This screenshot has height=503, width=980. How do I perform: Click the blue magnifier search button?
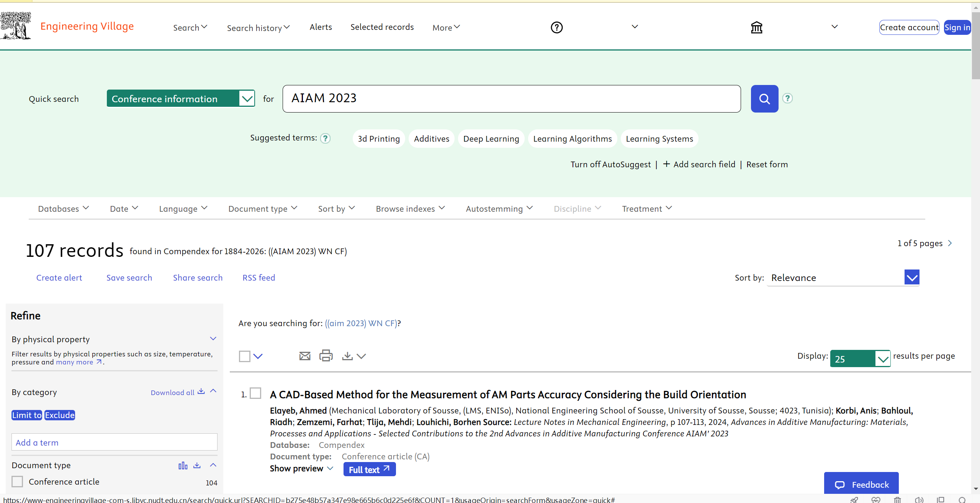[x=764, y=99]
